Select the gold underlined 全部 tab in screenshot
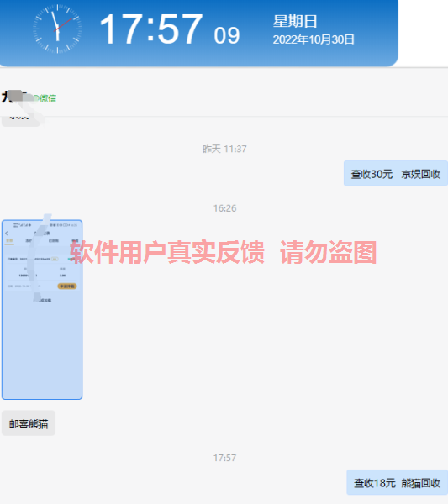The height and width of the screenshot is (504, 448). click(9, 241)
